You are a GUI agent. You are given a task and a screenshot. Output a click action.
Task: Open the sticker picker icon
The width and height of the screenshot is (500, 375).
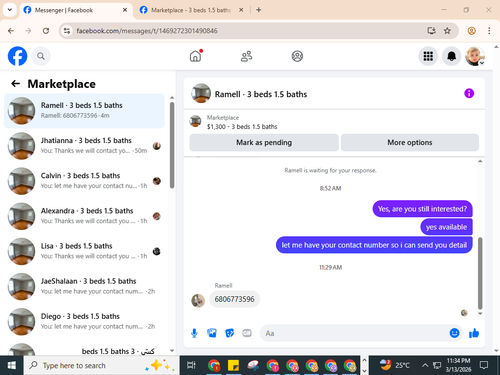230,333
